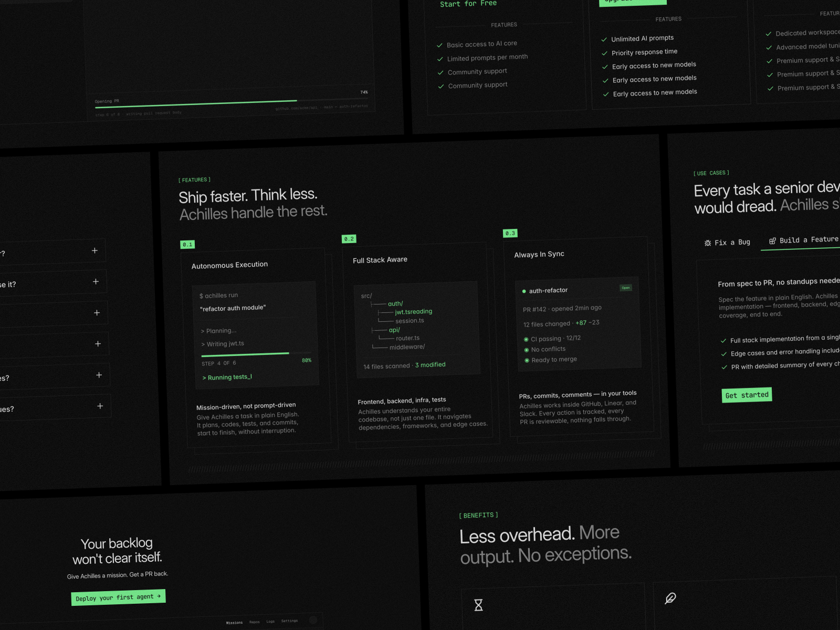Click the Open badge on auth-refactor
Viewport: 840px width, 630px height.
click(x=626, y=288)
